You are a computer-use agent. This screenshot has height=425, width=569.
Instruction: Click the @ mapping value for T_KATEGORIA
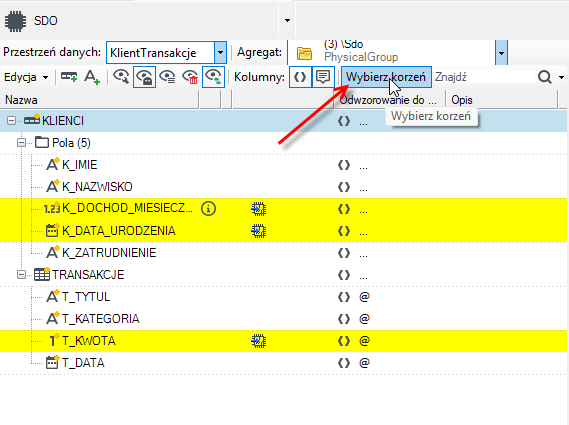pos(364,319)
